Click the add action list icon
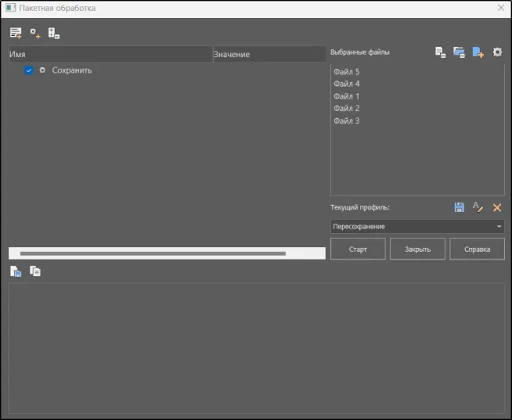Viewport: 512px width, 420px height. [x=16, y=33]
